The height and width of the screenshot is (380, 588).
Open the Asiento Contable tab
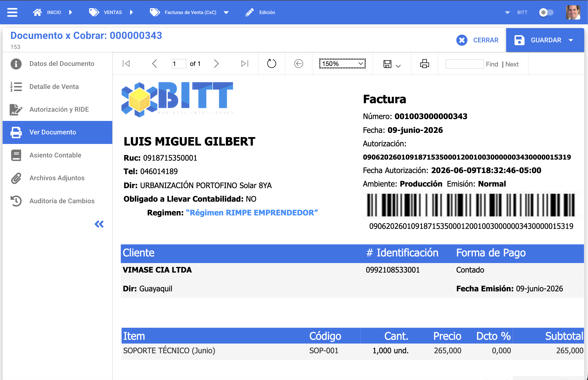(57, 155)
